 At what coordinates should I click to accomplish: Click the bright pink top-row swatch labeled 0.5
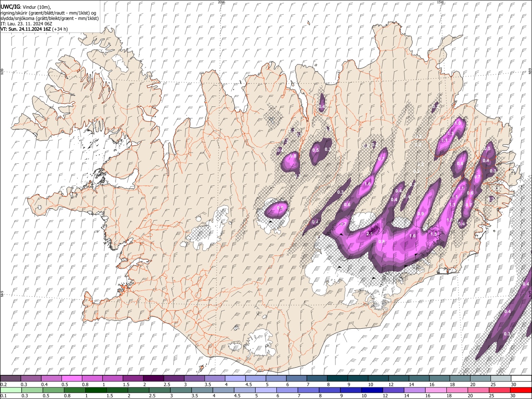point(71,378)
